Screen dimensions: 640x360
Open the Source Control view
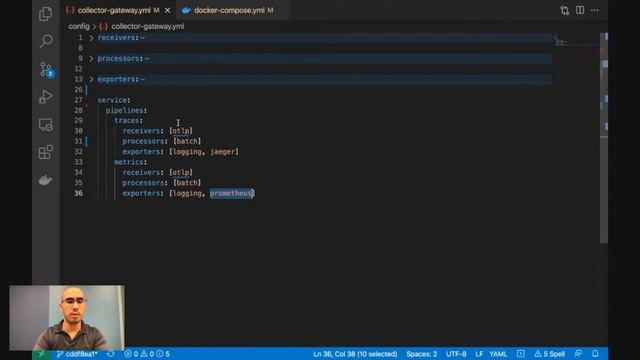(x=46, y=69)
